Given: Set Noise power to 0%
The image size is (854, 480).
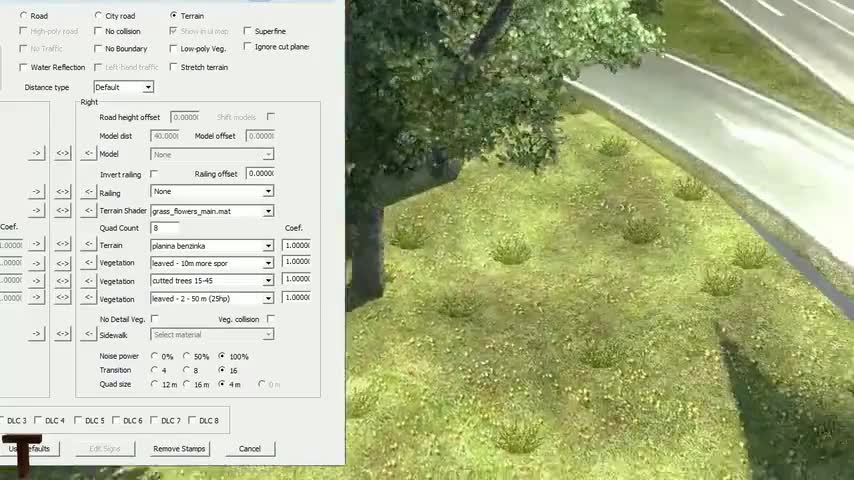Looking at the screenshot, I should pyautogui.click(x=154, y=356).
